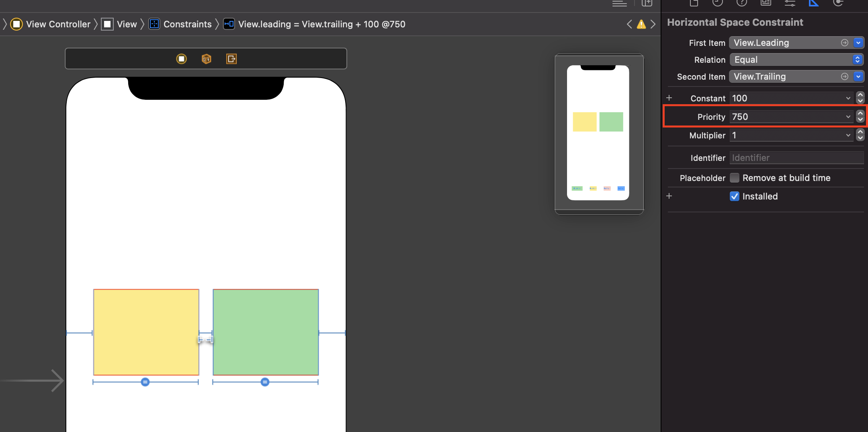Enable Remove at build time placeholder
This screenshot has width=868, height=432.
734,178
